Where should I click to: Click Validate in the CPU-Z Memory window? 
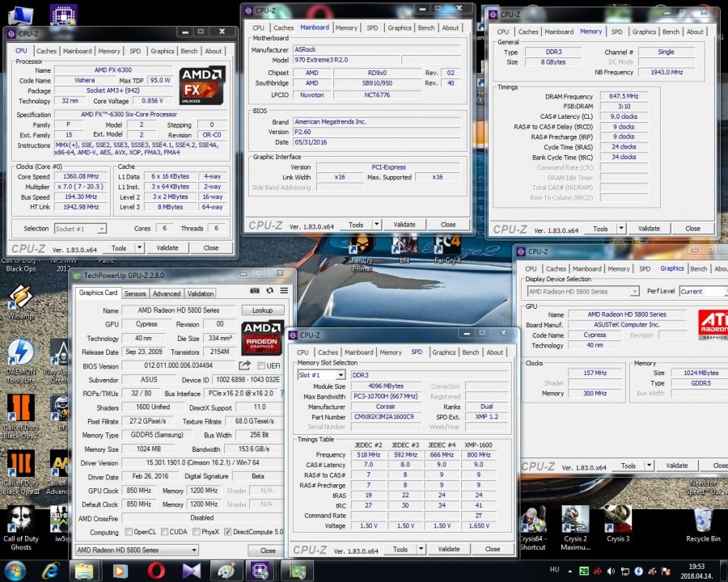(649, 228)
